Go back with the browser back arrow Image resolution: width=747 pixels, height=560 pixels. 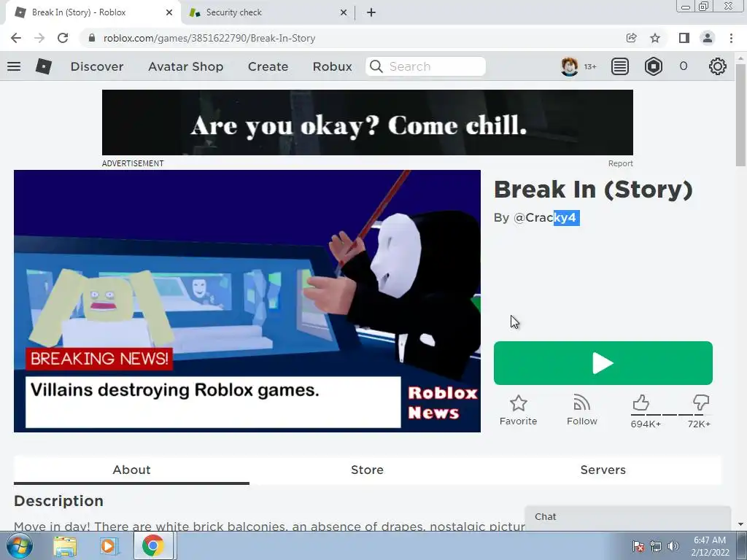tap(16, 38)
